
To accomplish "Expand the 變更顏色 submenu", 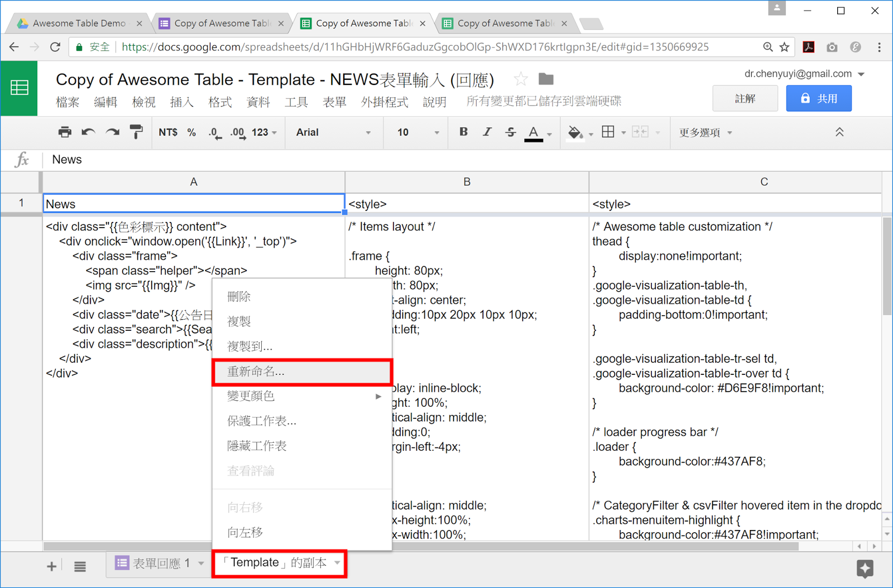I will point(302,396).
